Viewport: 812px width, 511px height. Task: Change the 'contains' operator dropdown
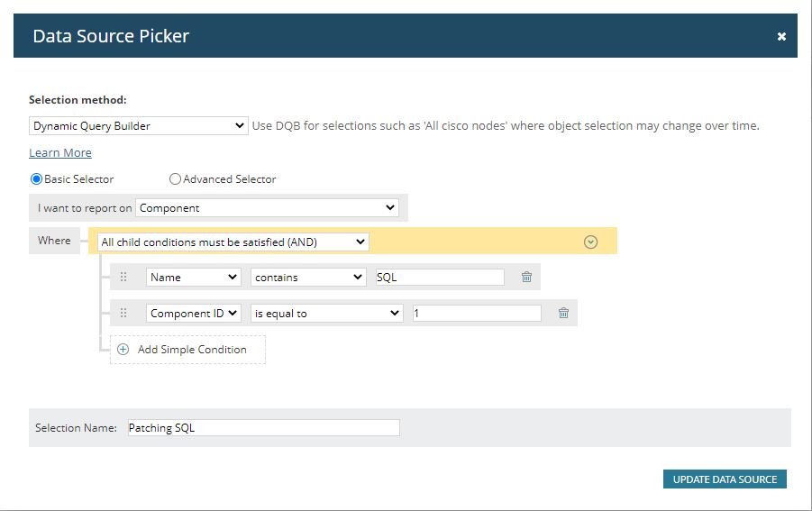point(308,278)
